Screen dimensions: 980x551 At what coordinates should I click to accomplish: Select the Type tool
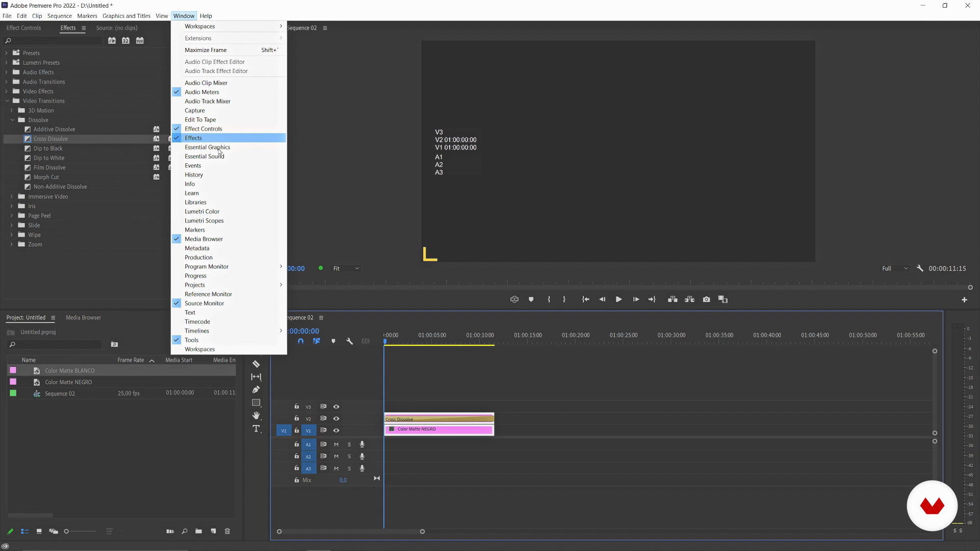[256, 429]
